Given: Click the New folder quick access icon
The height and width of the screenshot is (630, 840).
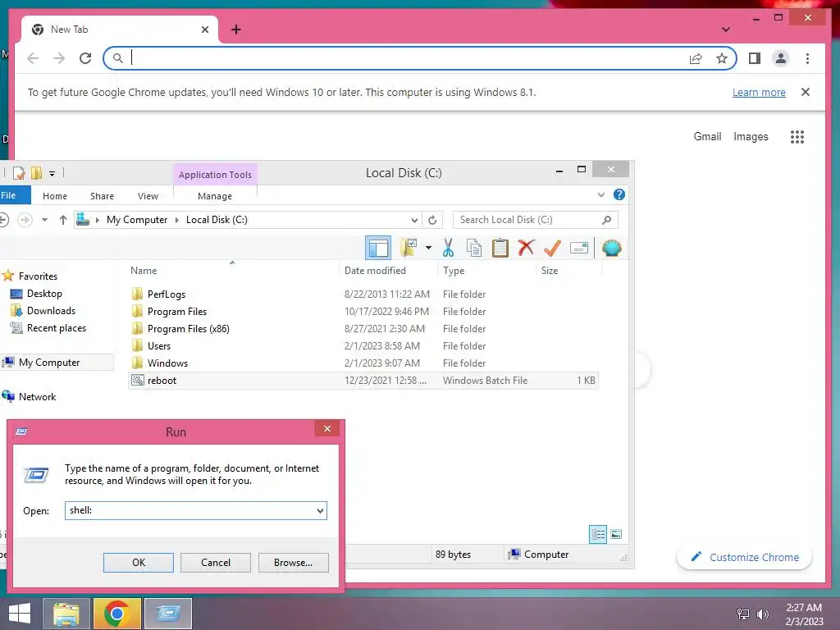Looking at the screenshot, I should (36, 173).
